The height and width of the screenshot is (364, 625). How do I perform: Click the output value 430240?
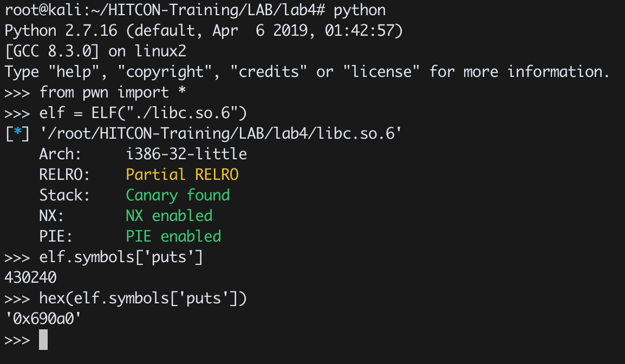30,277
